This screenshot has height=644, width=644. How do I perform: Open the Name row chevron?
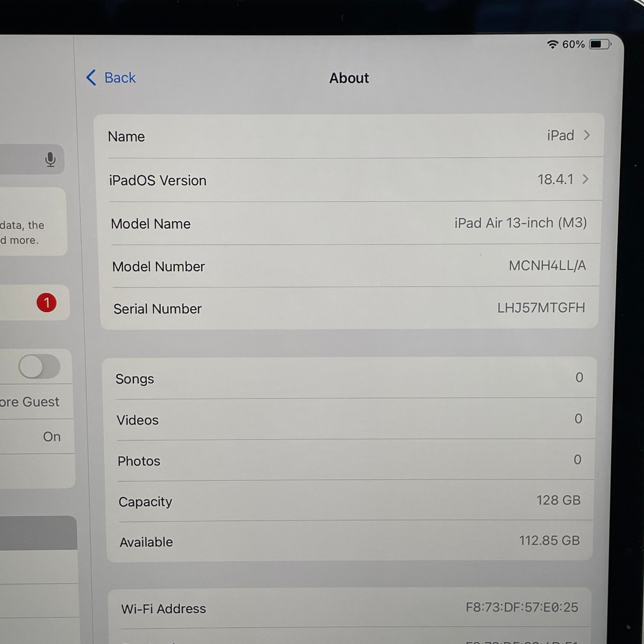pyautogui.click(x=587, y=135)
